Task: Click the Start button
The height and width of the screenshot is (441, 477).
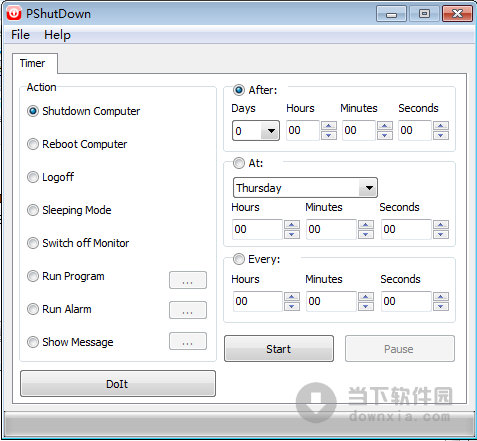Action: point(279,349)
